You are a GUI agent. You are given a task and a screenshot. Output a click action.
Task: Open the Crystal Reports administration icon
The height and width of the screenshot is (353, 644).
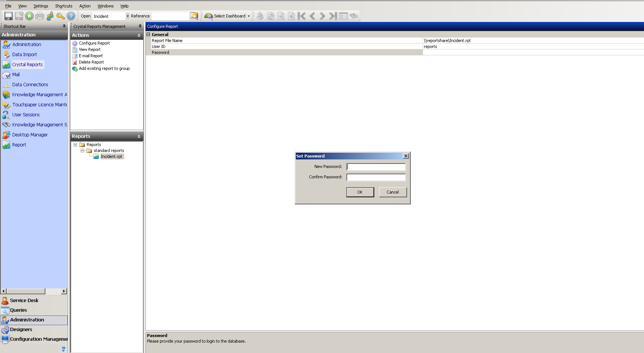pyautogui.click(x=28, y=64)
